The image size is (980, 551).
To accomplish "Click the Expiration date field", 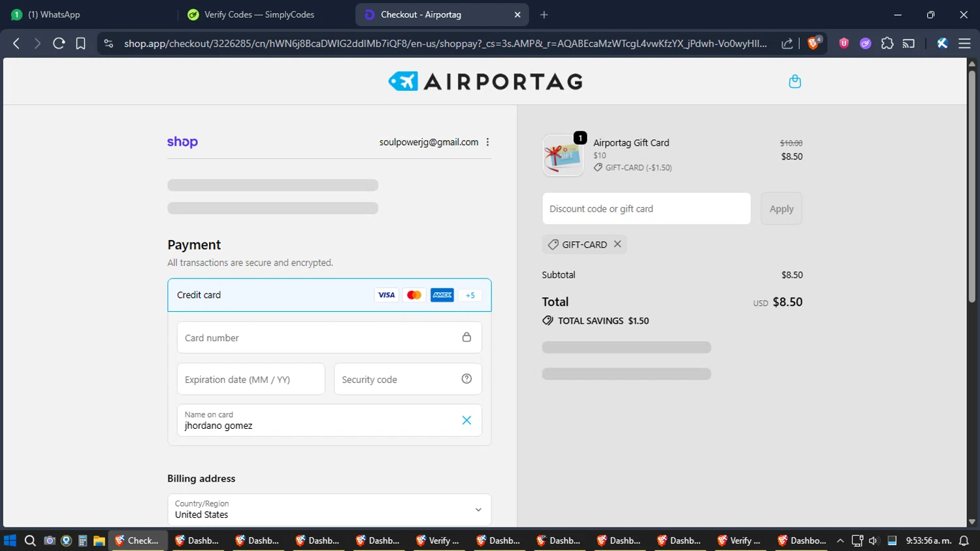I will [251, 379].
